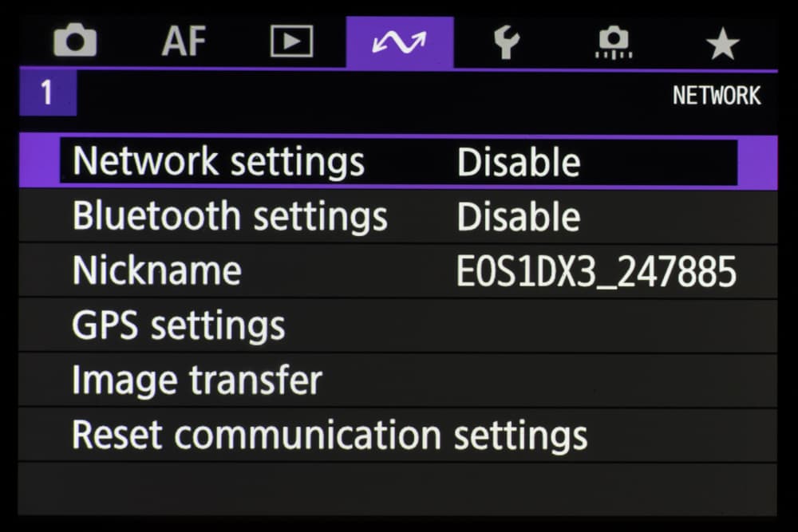Select the Nickname menu entry
The image size is (798, 532).
coord(156,271)
